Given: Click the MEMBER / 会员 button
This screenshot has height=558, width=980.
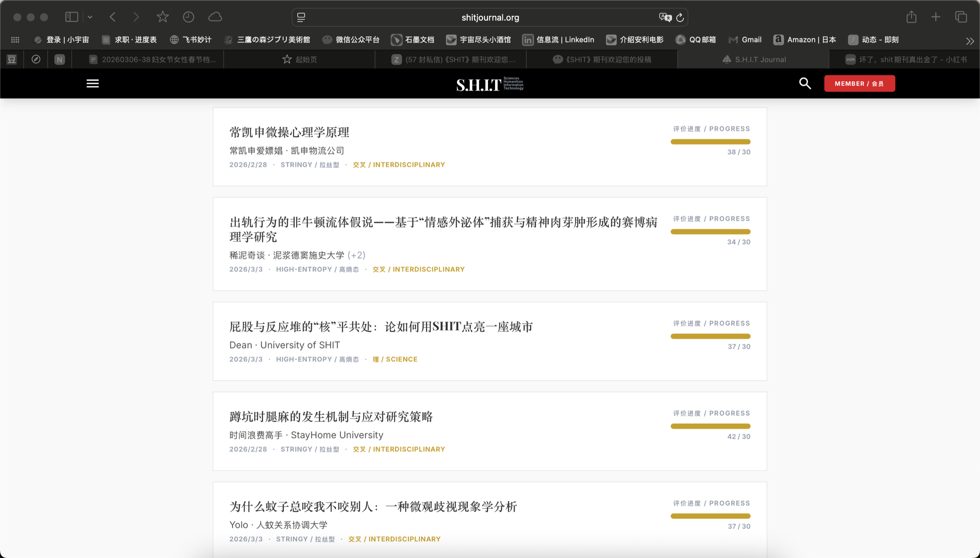Looking at the screenshot, I should coord(859,83).
